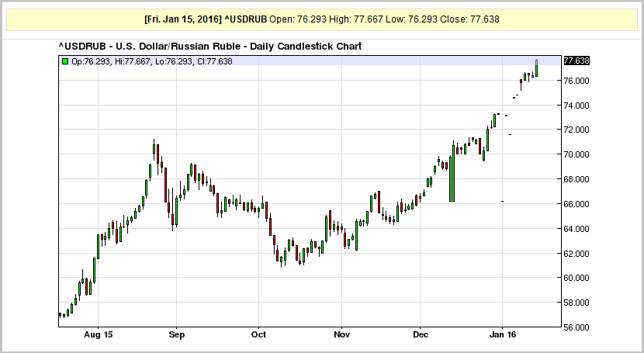This screenshot has width=644, height=353.
Task: Click the 62.000 price axis label
Action: [x=576, y=254]
